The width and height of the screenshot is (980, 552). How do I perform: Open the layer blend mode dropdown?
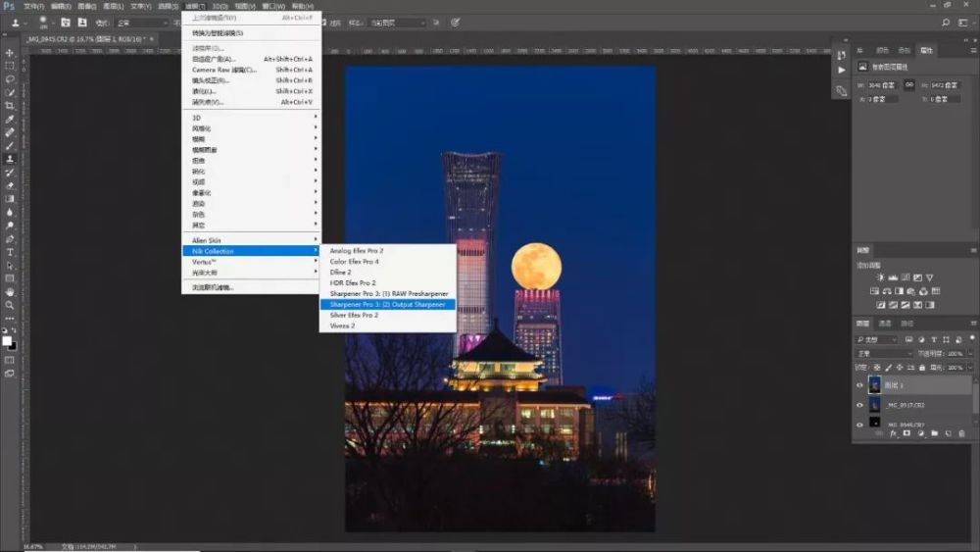point(884,353)
